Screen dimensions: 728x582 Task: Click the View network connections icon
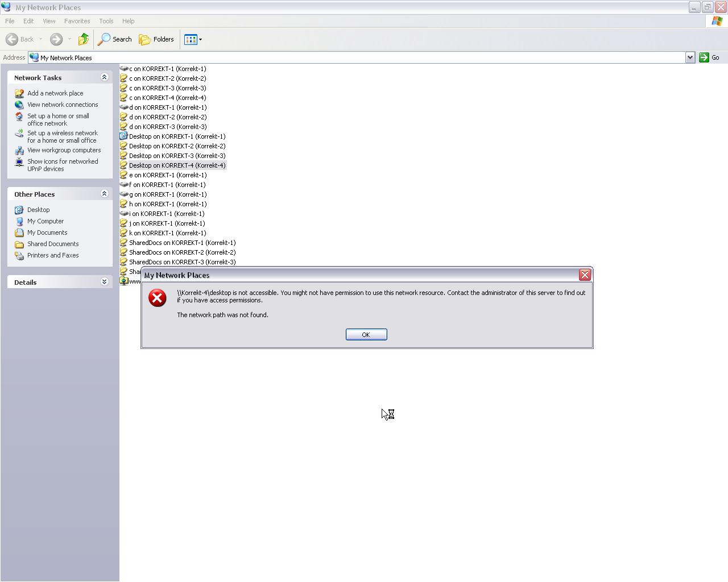pyautogui.click(x=19, y=105)
